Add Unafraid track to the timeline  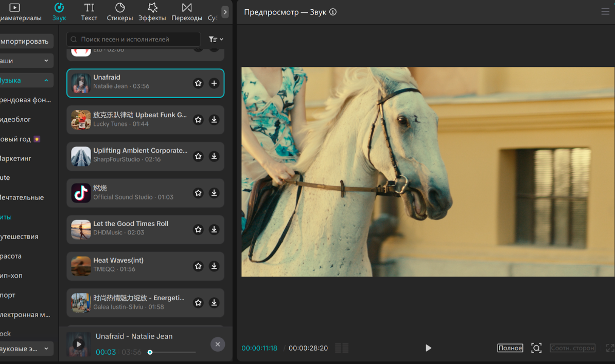(x=214, y=83)
